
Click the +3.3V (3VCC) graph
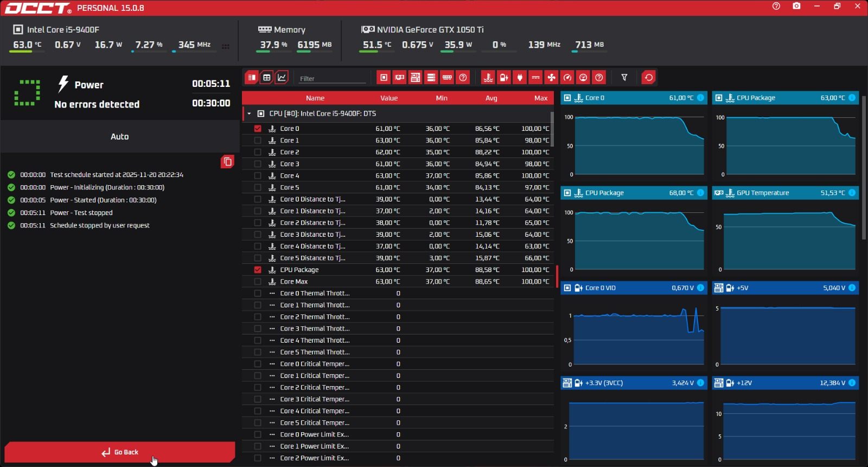tap(634, 429)
